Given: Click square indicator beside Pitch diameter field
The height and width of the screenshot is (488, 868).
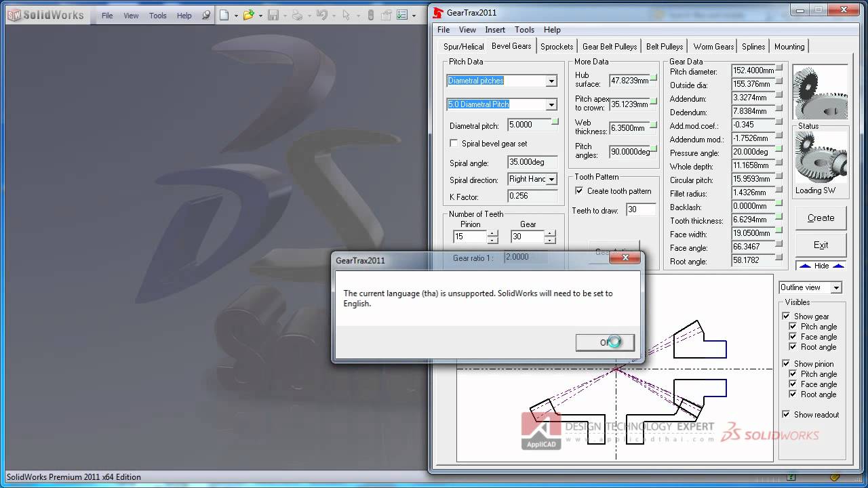Looking at the screenshot, I should point(779,68).
